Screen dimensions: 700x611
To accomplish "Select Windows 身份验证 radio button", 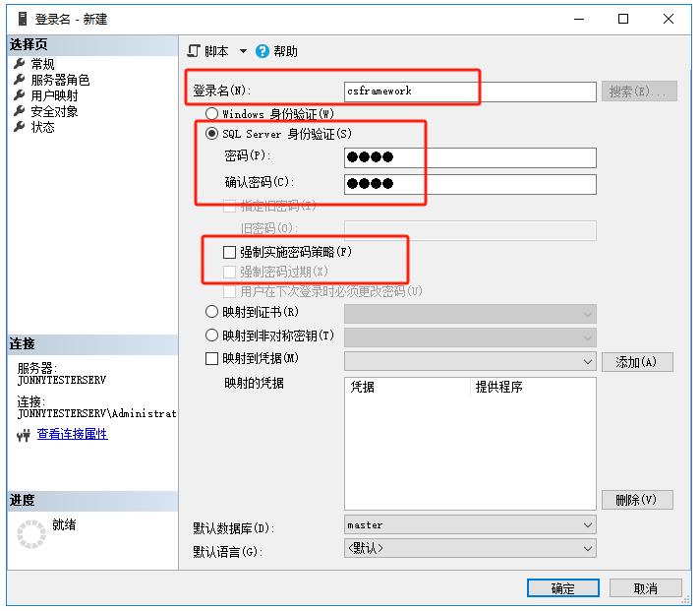I will [x=211, y=114].
